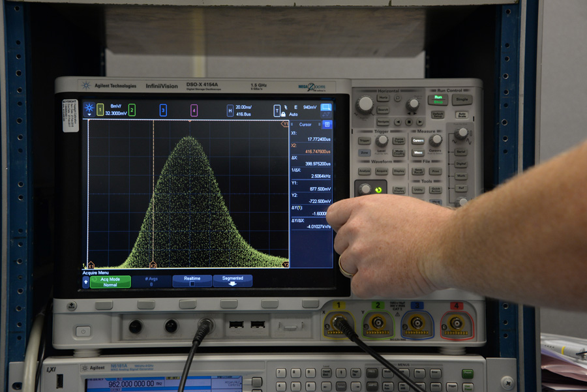This screenshot has height=392, width=587.
Task: Expand the Cursor sidebar panel menu
Action: (327, 124)
